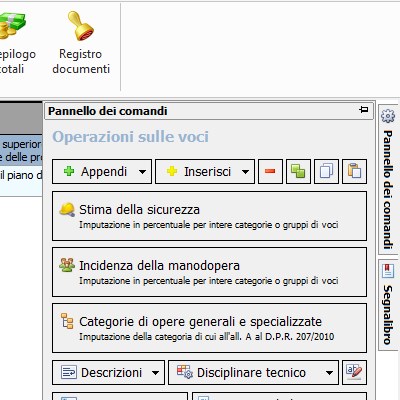This screenshot has width=400, height=400.
Task: Expand the Appendi dropdown arrow
Action: [142, 172]
